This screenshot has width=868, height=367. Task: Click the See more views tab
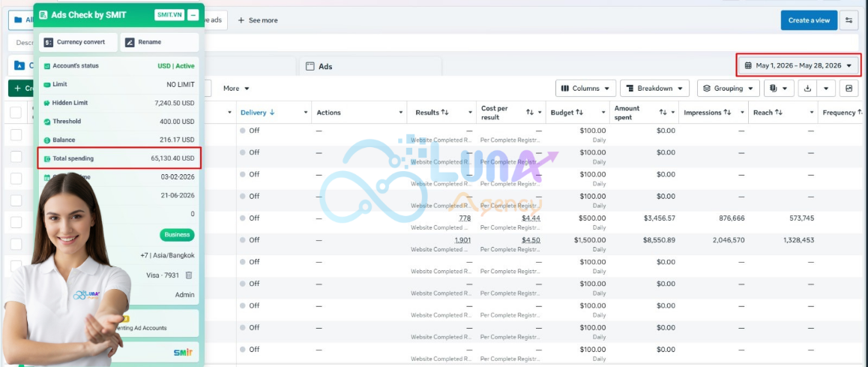257,20
